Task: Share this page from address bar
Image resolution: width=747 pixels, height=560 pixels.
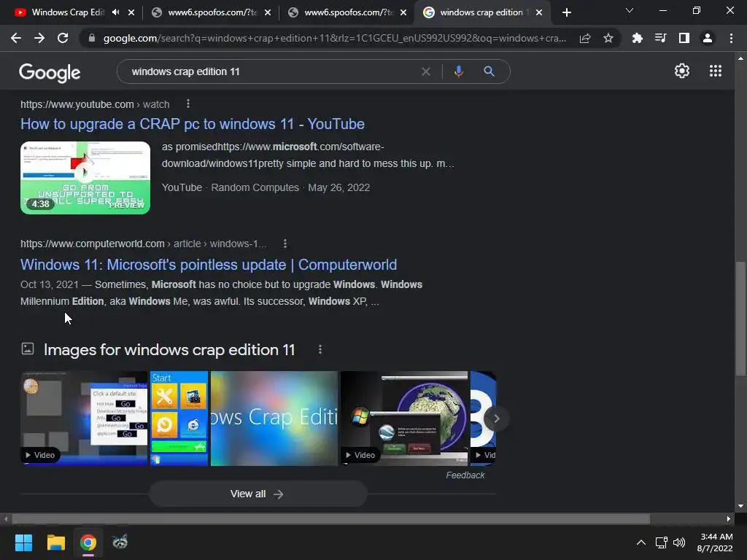Action: [585, 38]
